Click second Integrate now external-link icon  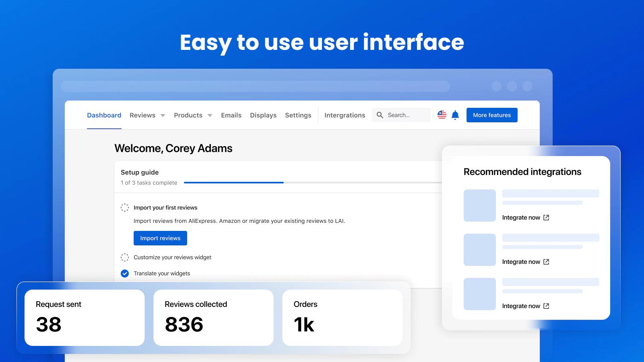coord(546,262)
